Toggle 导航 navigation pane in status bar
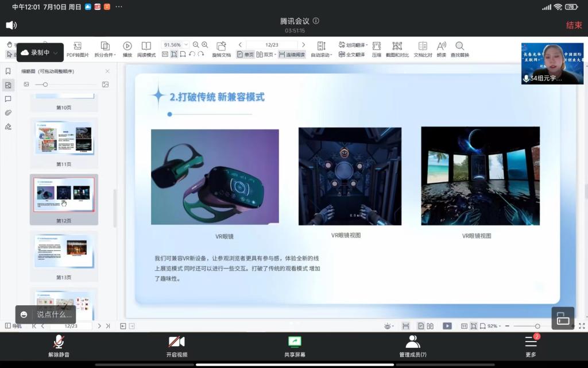This screenshot has height=368, width=588. tap(13, 326)
